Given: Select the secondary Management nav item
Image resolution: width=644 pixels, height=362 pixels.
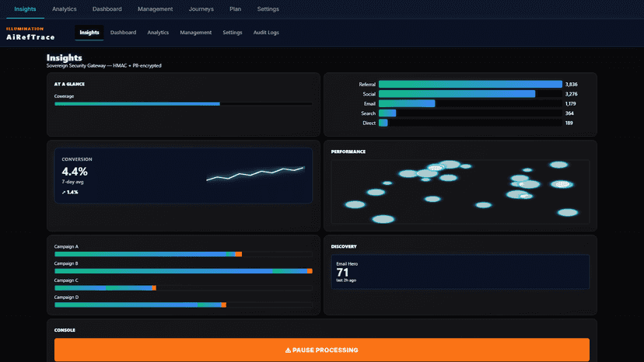Looking at the screenshot, I should point(195,33).
